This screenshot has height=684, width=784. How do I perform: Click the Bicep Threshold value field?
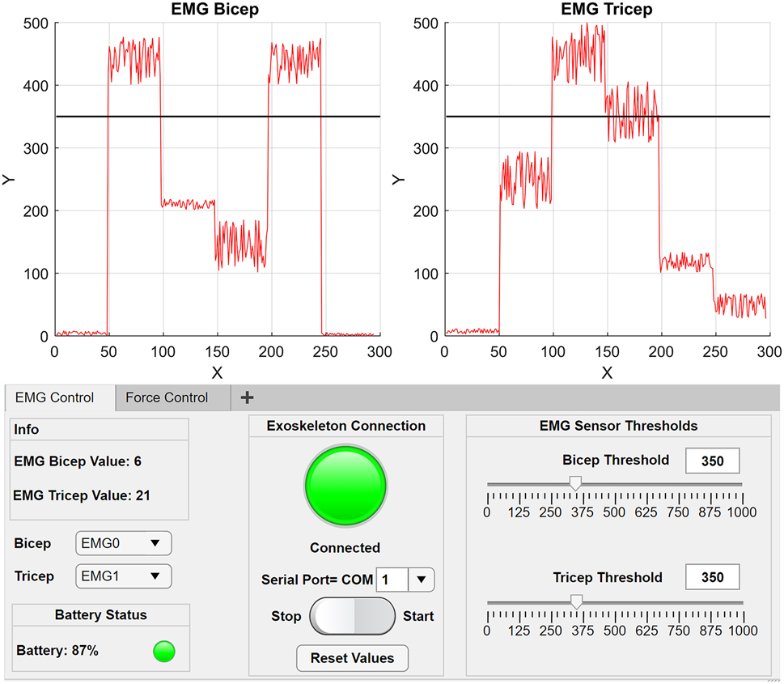713,461
